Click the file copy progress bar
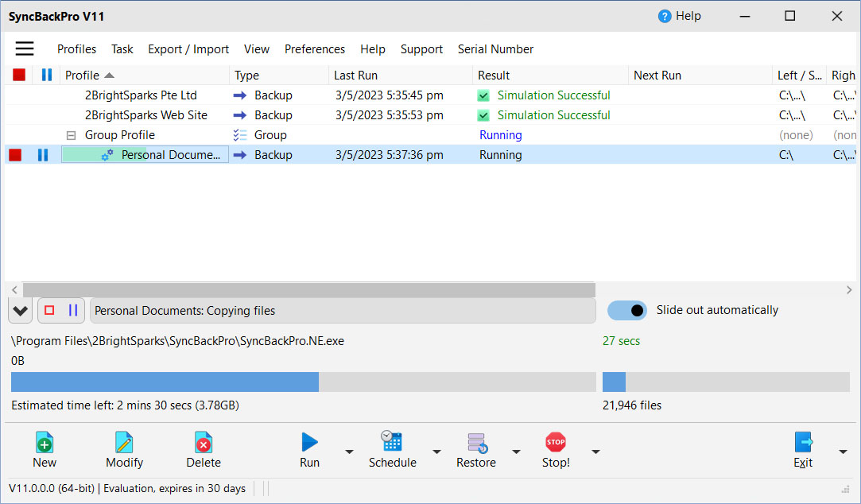This screenshot has width=861, height=504. 303,382
